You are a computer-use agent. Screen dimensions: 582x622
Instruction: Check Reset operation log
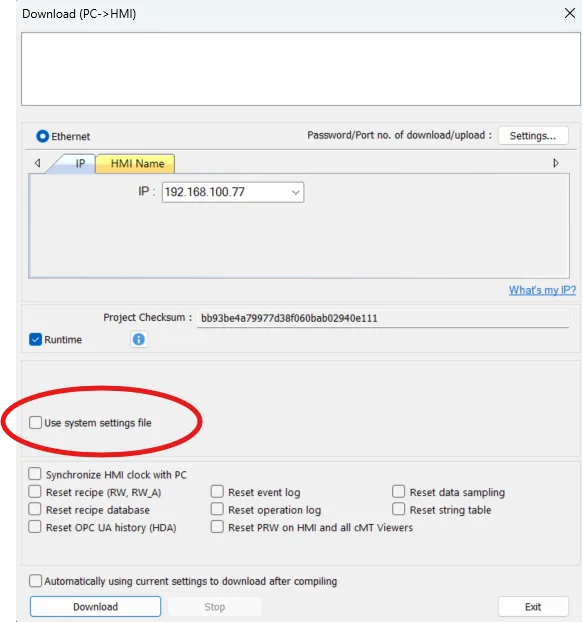[x=217, y=509]
